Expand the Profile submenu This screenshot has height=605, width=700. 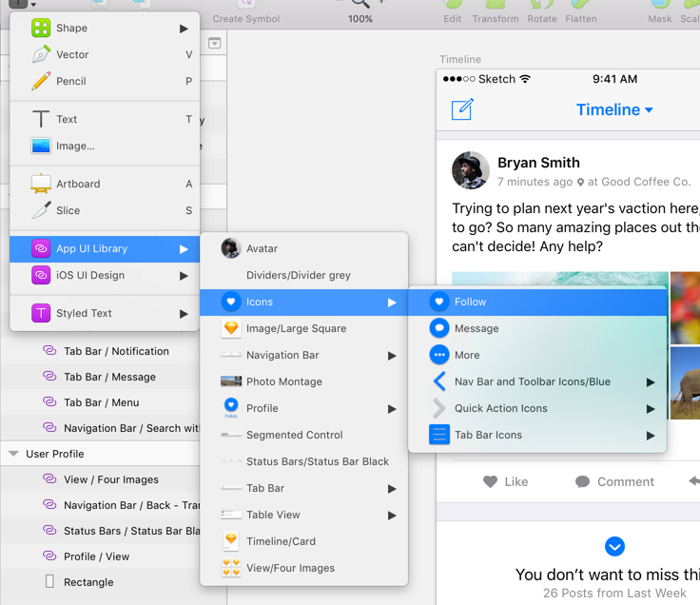(x=303, y=408)
